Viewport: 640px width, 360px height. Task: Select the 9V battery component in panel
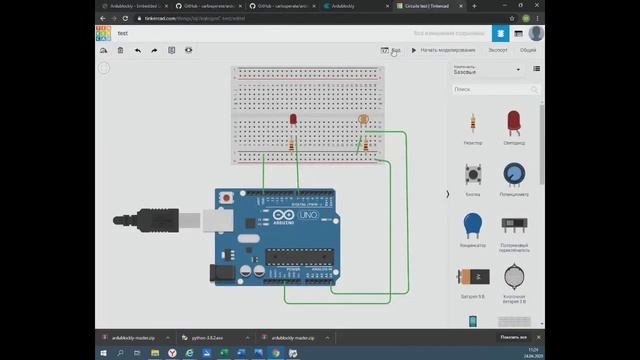473,282
